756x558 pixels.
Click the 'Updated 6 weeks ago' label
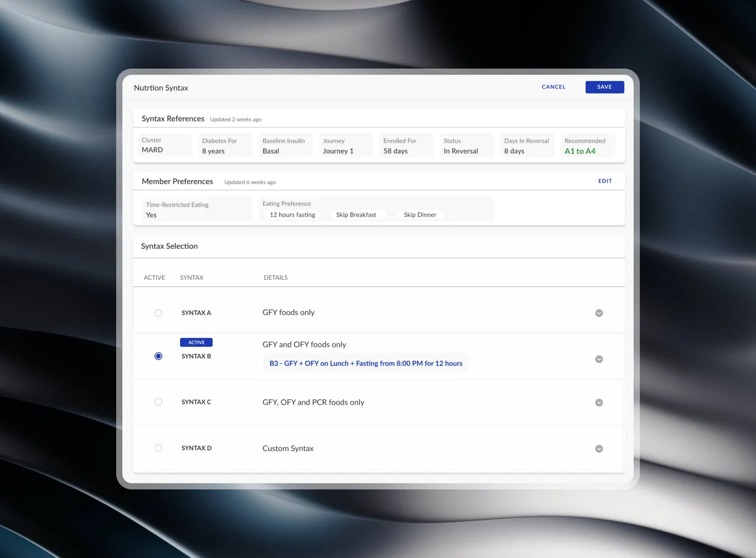pyautogui.click(x=250, y=183)
